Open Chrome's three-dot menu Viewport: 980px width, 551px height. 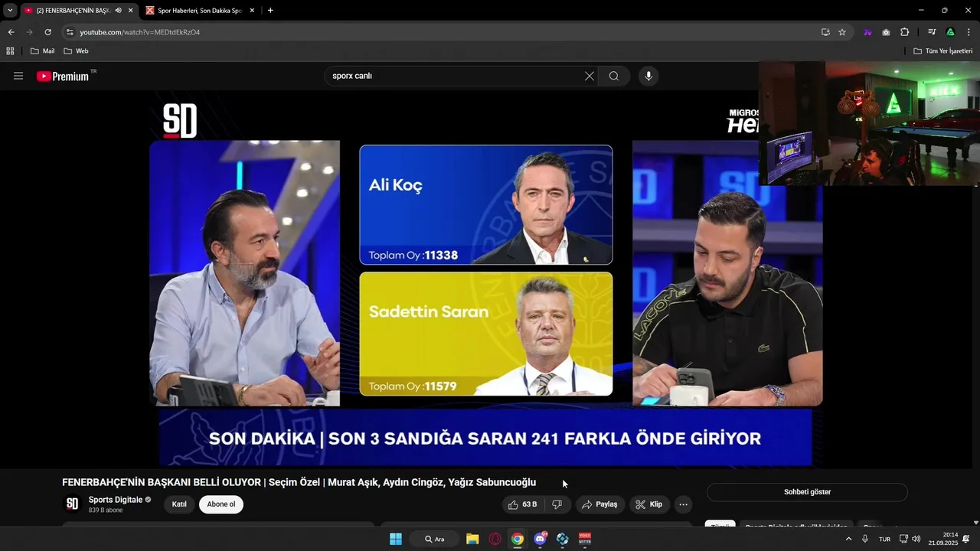[969, 32]
